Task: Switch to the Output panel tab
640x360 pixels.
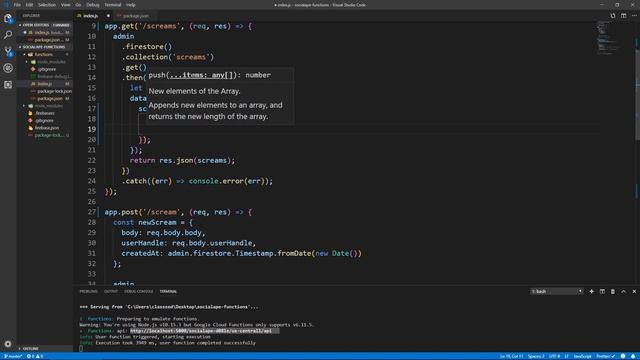Action: tap(111, 291)
